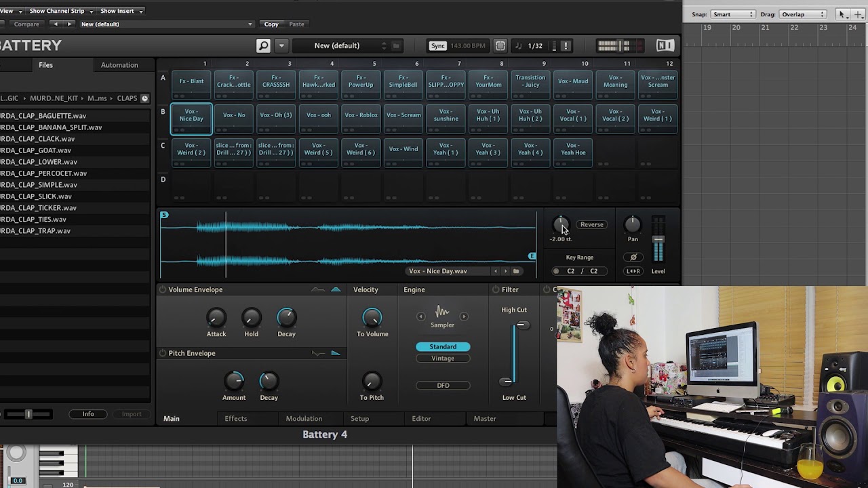Screen dimensions: 868x488
Task: Click the Hold knob
Action: (251, 317)
